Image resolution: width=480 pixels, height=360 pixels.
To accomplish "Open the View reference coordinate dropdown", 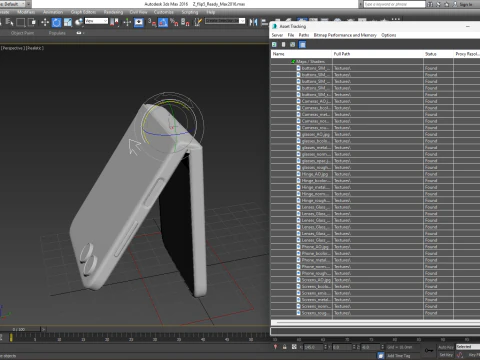I will point(96,21).
